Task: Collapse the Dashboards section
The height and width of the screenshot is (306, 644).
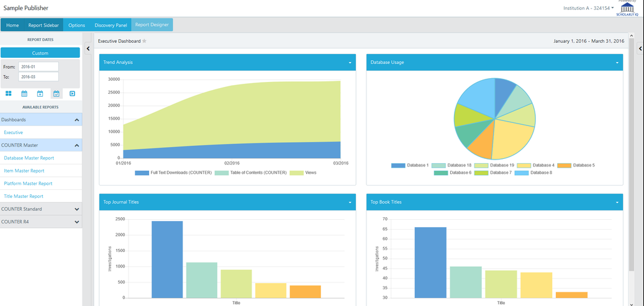Action: point(41,120)
